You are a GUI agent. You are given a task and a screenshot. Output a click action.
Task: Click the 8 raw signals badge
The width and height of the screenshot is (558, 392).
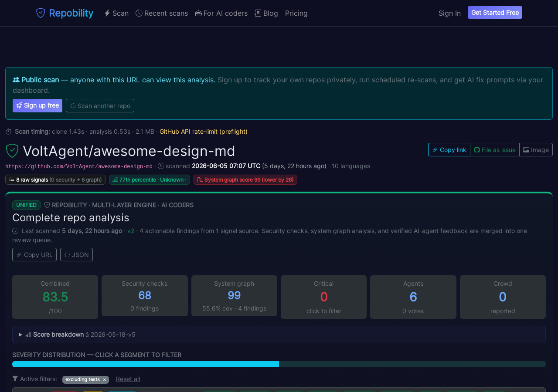(55, 179)
